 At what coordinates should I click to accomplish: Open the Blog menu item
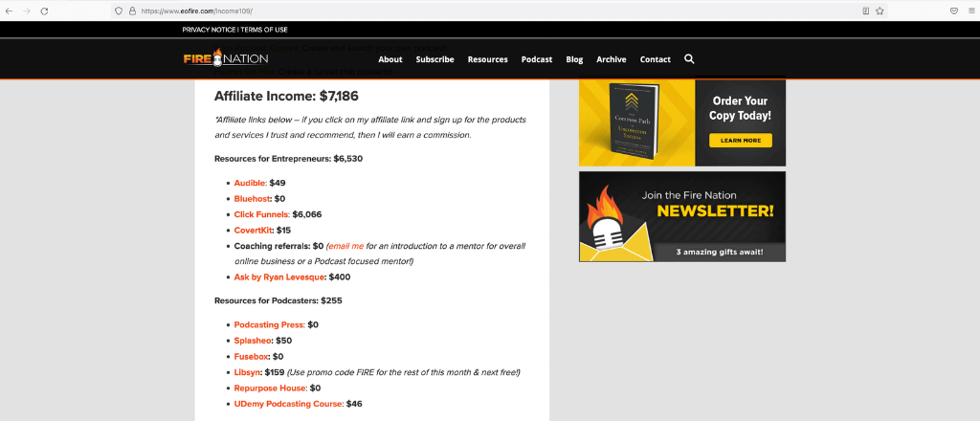(x=574, y=59)
